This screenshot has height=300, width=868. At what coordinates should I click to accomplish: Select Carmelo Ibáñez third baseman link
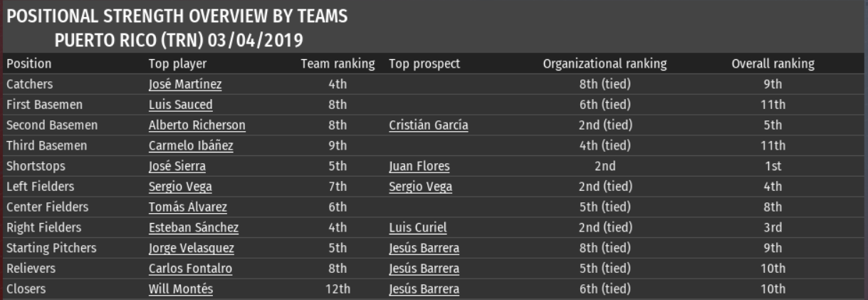coord(190,147)
